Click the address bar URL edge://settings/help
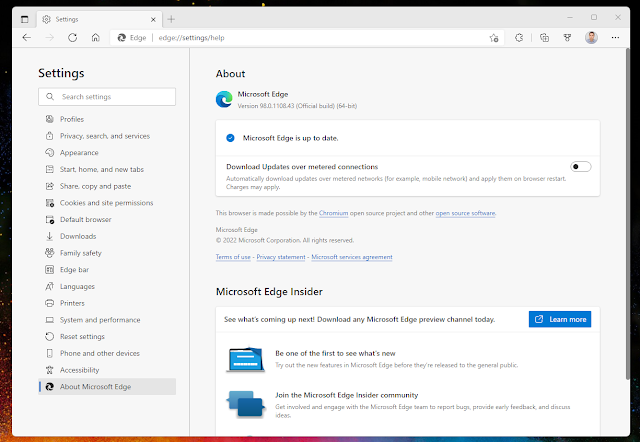 [x=191, y=38]
